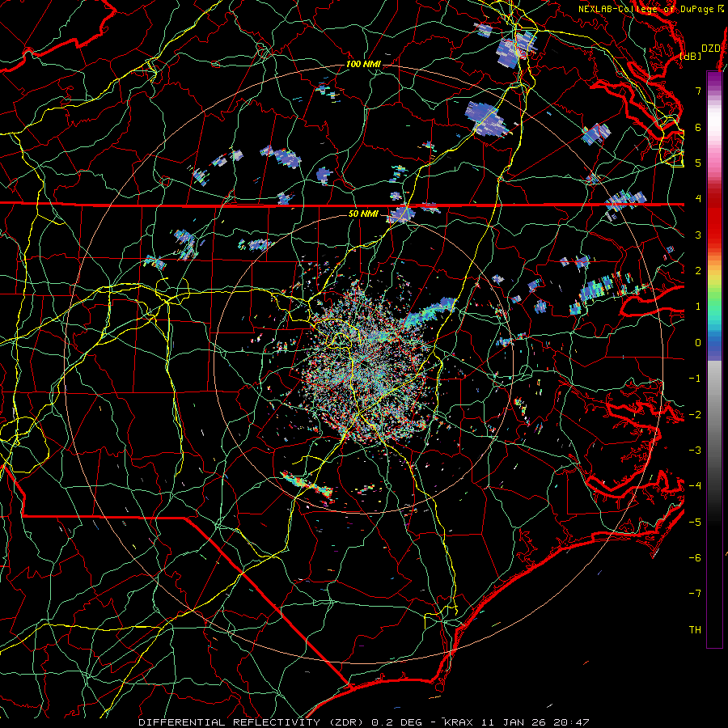Click the 5 value on the scale
The image size is (728, 728).
tap(698, 163)
